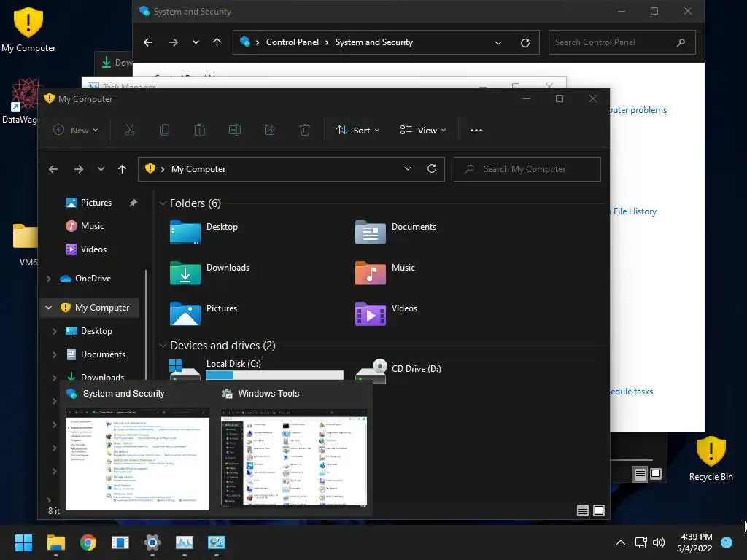Open My Computer recent locations dropdown
The height and width of the screenshot is (560, 747).
[x=101, y=169]
